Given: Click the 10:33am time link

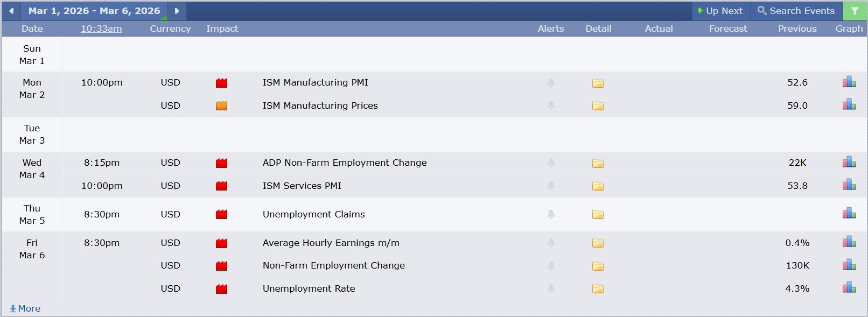Looking at the screenshot, I should [101, 29].
